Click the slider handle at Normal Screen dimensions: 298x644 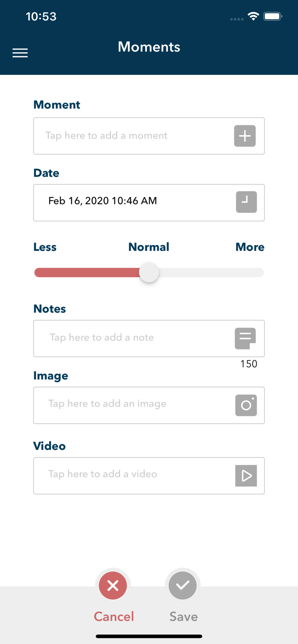pos(149,273)
